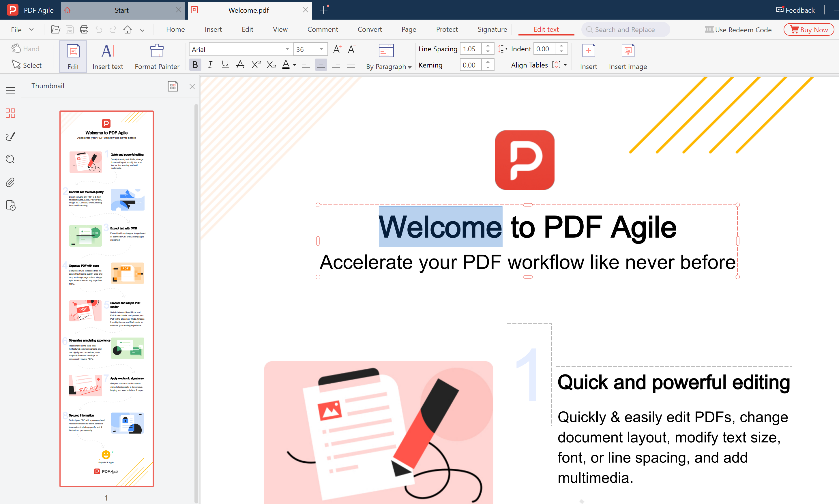Open the thumbnails panel sidebar icon
The height and width of the screenshot is (504, 839).
[x=10, y=113]
